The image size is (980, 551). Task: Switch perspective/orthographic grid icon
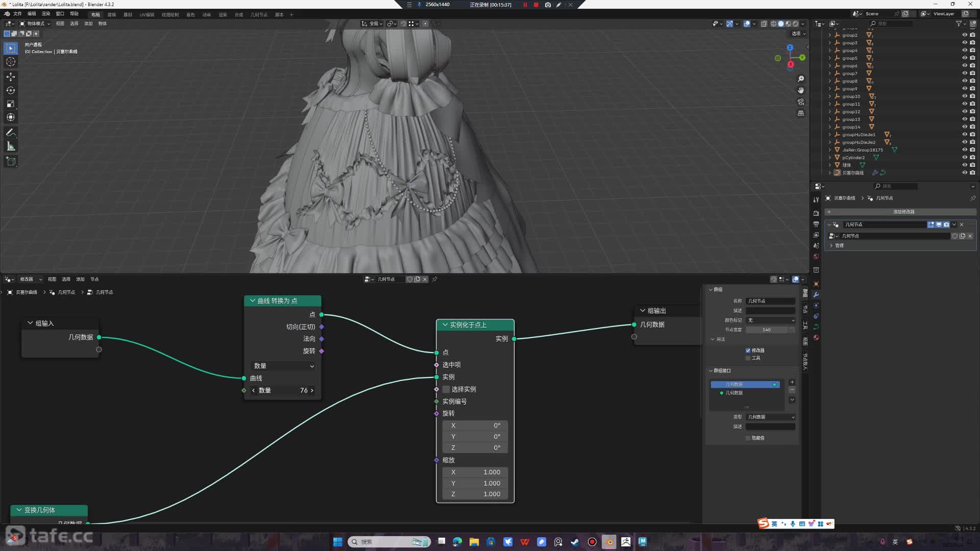point(801,113)
